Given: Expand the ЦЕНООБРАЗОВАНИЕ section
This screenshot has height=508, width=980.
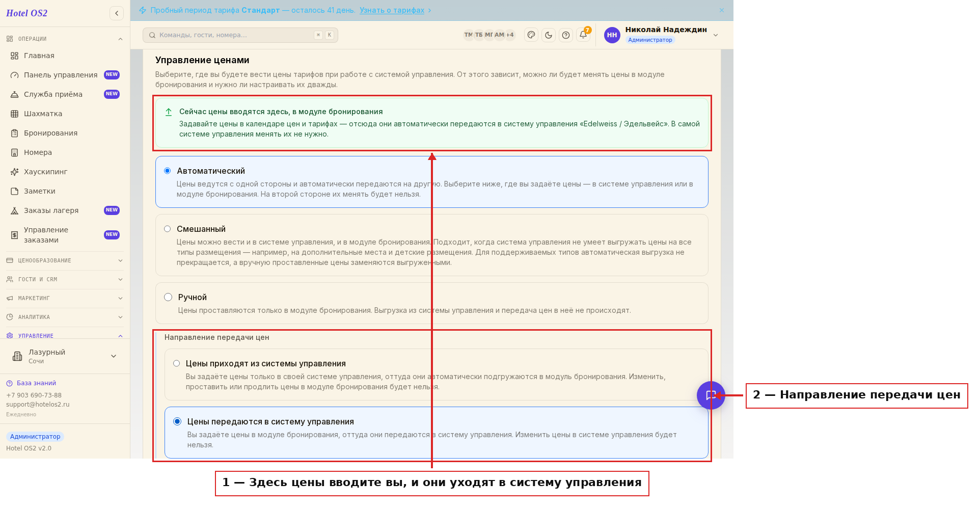Looking at the screenshot, I should pyautogui.click(x=65, y=260).
